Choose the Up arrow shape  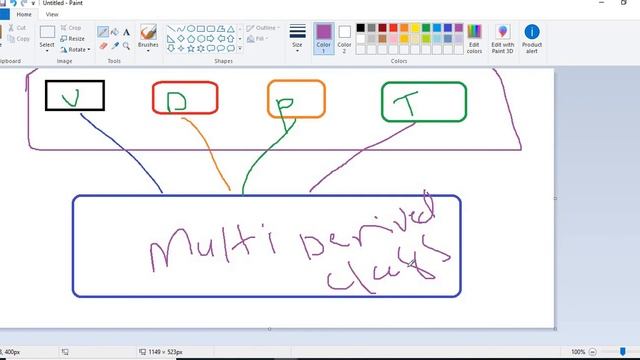coord(231,39)
